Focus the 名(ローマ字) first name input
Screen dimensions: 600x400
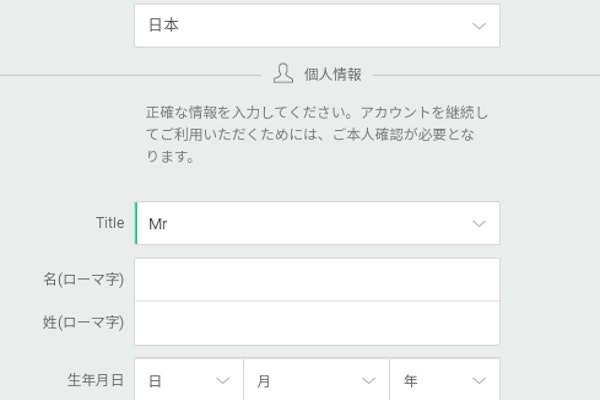pos(316,280)
